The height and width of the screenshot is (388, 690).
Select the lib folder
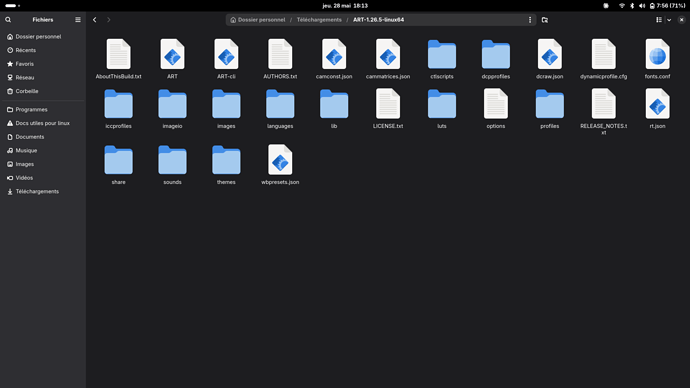coord(334,109)
